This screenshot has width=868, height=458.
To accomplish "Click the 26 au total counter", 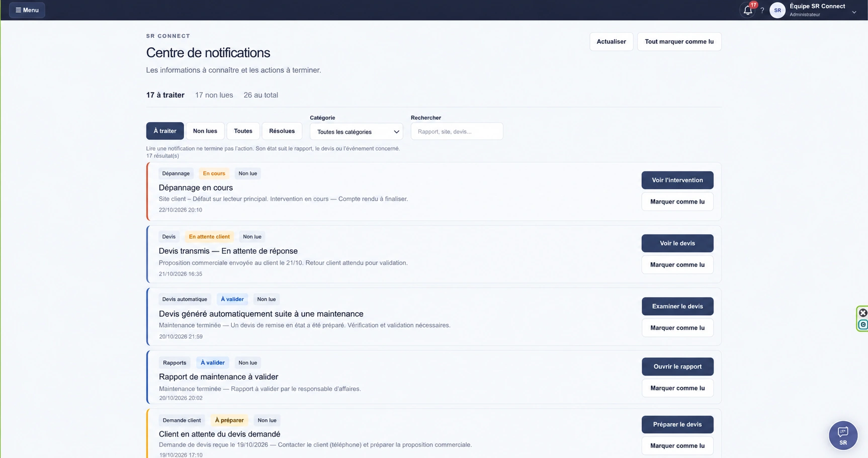I will (261, 95).
